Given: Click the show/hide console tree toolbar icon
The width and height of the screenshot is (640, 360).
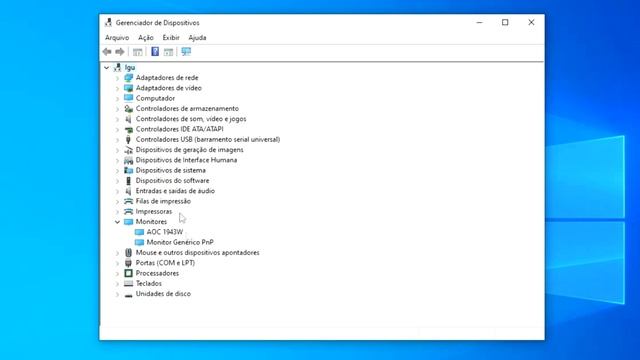Looking at the screenshot, I should pos(138,52).
